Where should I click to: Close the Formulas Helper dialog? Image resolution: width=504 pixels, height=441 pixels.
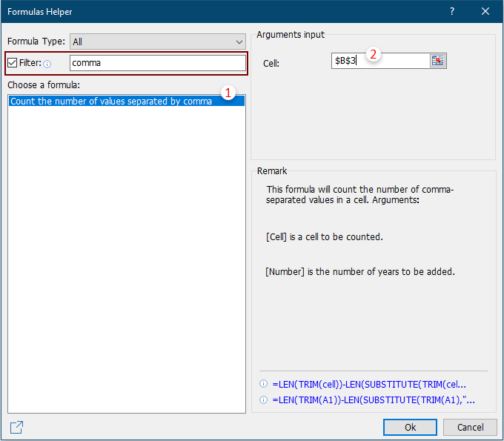point(485,11)
